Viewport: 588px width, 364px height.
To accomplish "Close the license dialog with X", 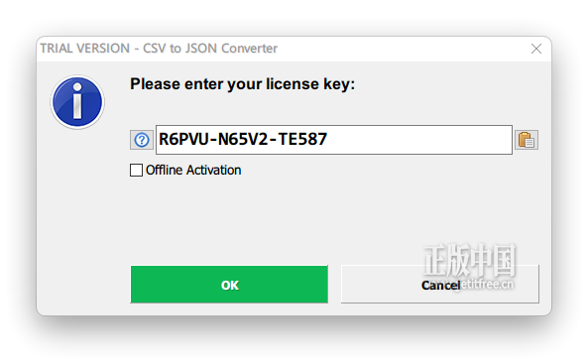I will [x=536, y=49].
